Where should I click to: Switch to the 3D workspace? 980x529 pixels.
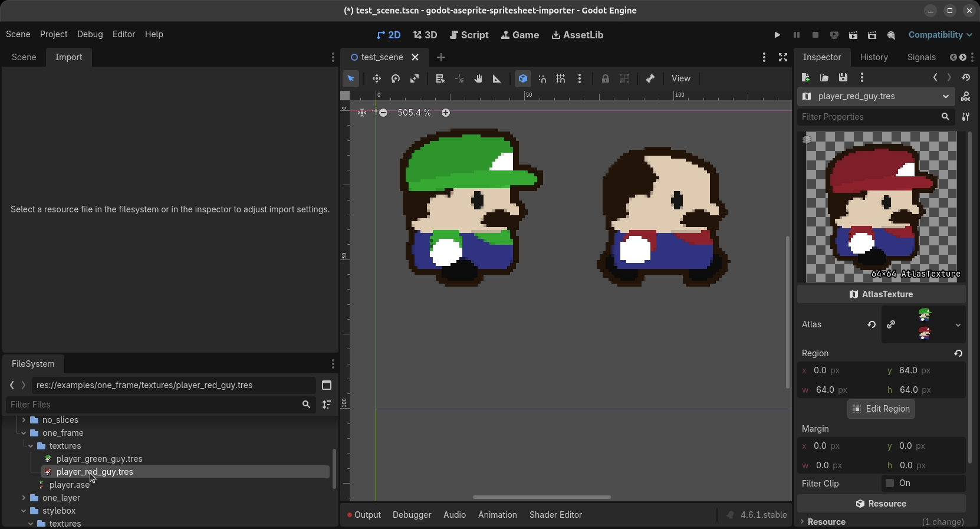(425, 35)
